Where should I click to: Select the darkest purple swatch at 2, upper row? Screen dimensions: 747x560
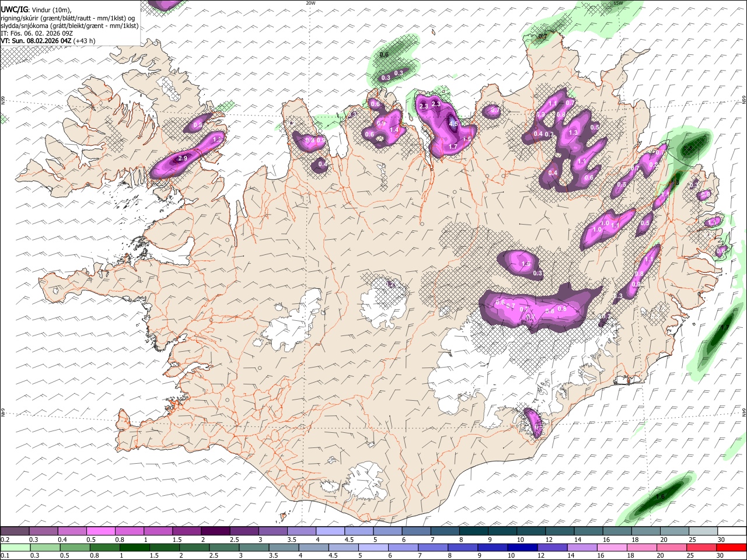coord(215,531)
